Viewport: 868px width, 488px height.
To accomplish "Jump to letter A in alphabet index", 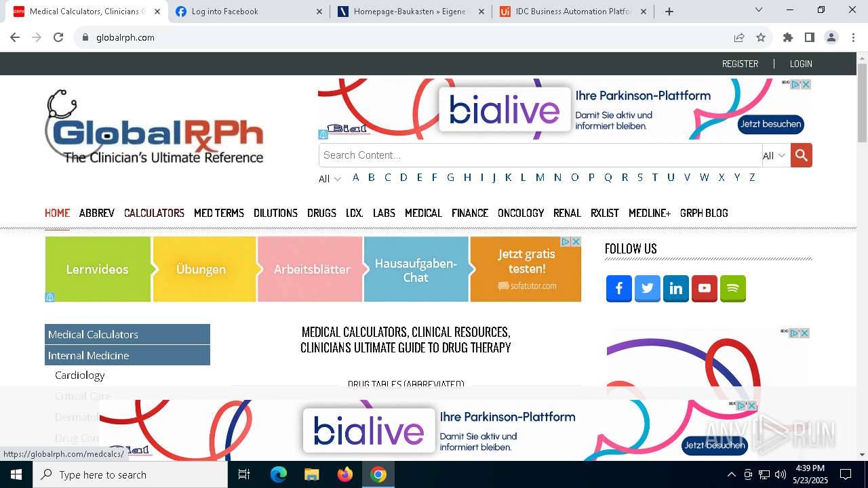I will click(355, 178).
